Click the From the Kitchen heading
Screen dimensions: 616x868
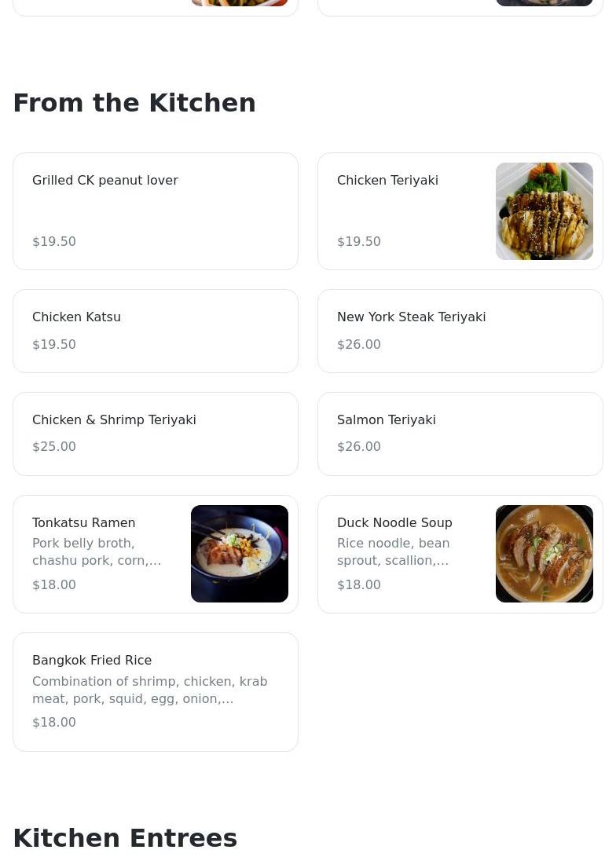tap(134, 103)
